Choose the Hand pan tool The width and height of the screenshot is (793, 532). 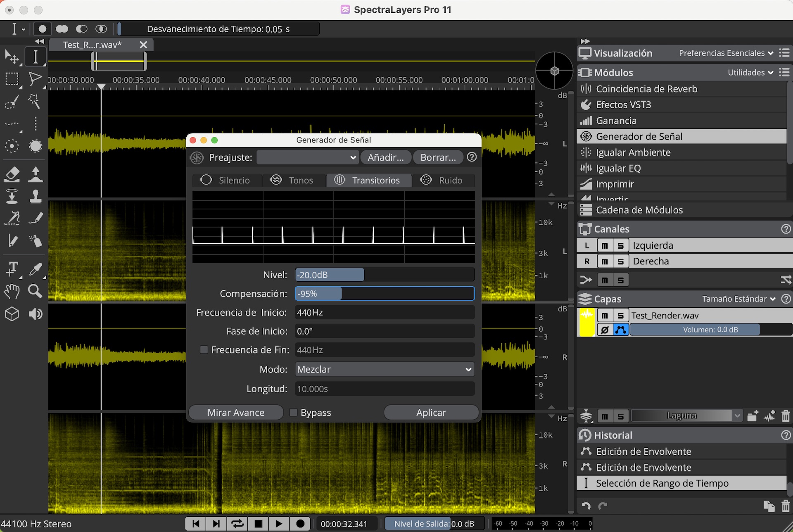pos(12,291)
